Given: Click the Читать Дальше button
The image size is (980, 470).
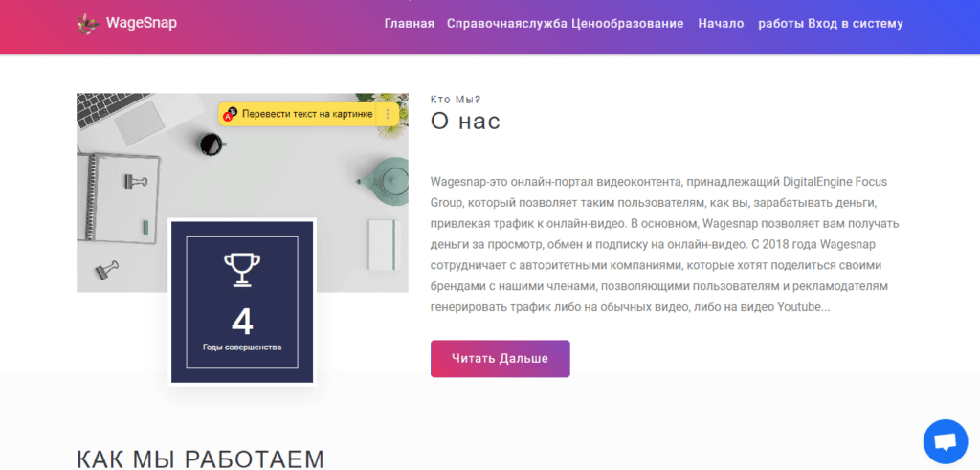Looking at the screenshot, I should tap(500, 359).
